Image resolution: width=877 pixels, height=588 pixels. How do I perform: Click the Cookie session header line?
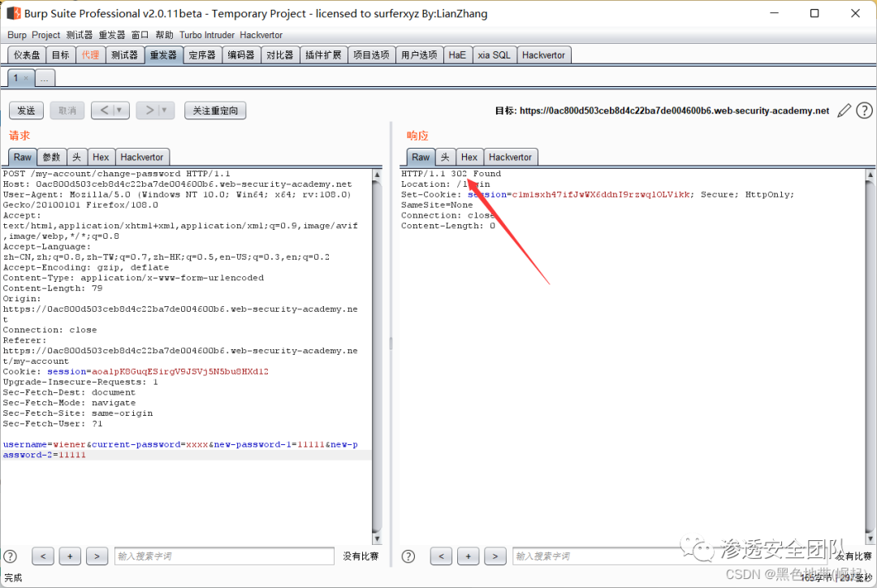[x=136, y=371]
